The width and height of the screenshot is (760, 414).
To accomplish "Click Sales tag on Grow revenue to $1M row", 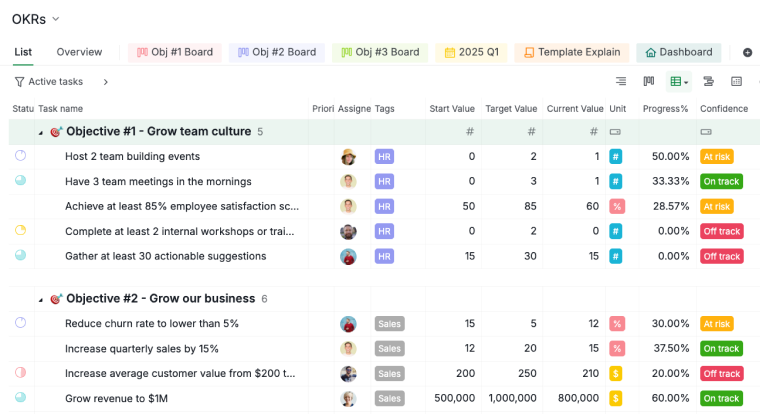I will (390, 398).
